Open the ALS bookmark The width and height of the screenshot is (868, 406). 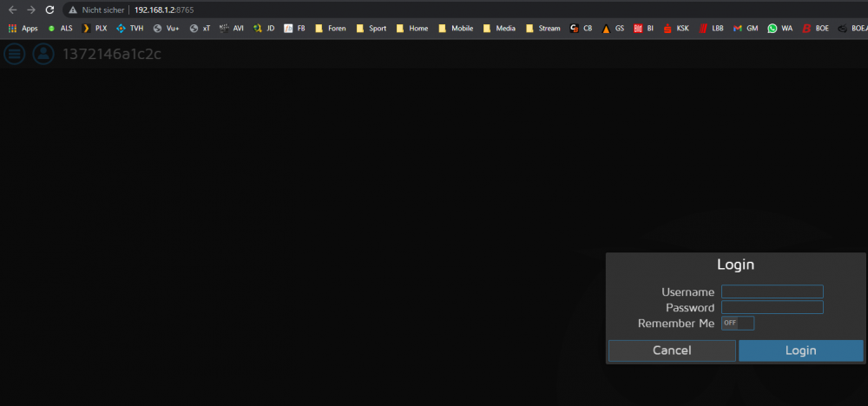point(61,29)
